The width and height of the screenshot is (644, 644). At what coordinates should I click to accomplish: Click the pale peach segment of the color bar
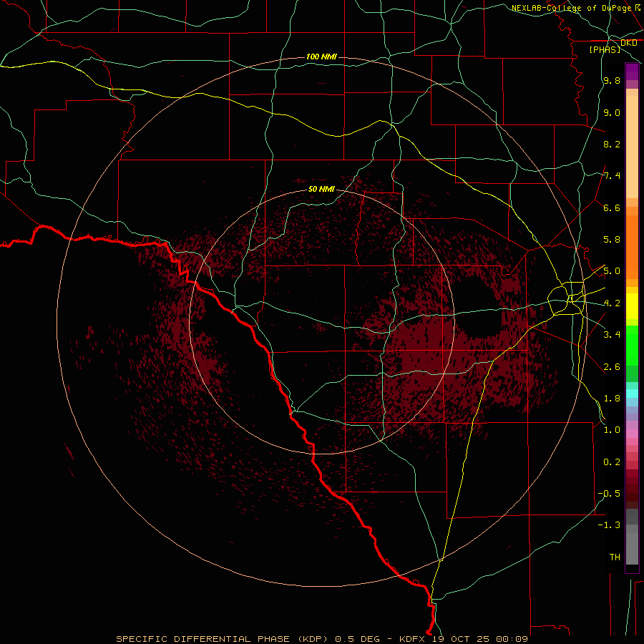[x=632, y=147]
